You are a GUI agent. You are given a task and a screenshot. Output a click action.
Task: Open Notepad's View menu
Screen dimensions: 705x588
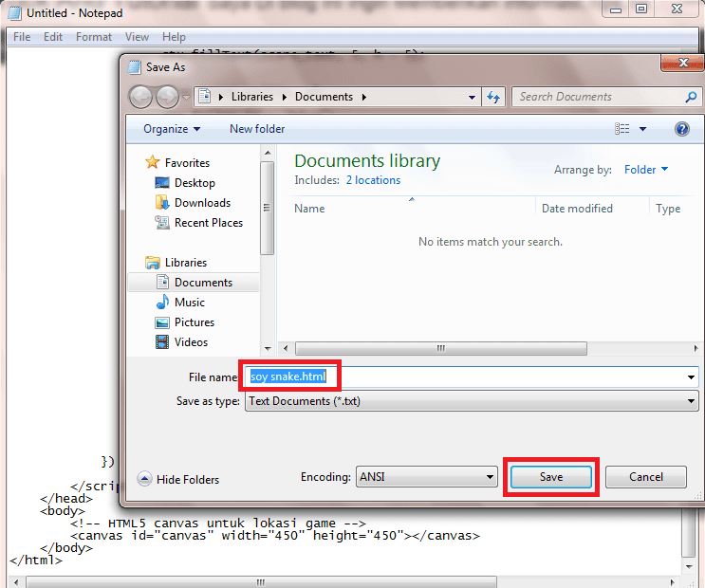(x=137, y=37)
